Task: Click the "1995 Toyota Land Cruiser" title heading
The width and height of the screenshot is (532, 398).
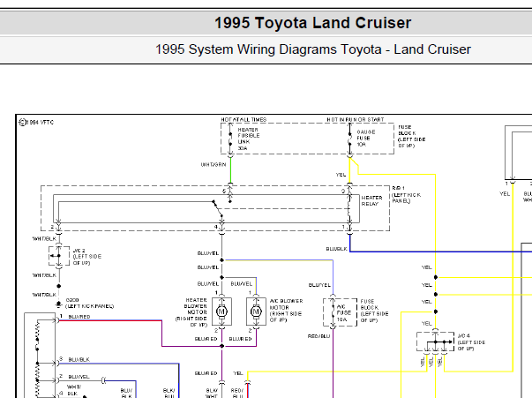Action: [312, 23]
